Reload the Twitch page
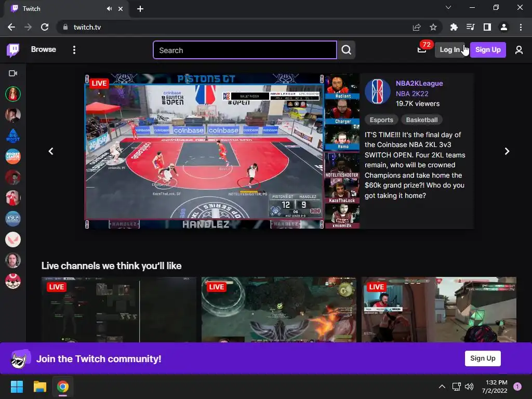The width and height of the screenshot is (532, 399). [45, 27]
